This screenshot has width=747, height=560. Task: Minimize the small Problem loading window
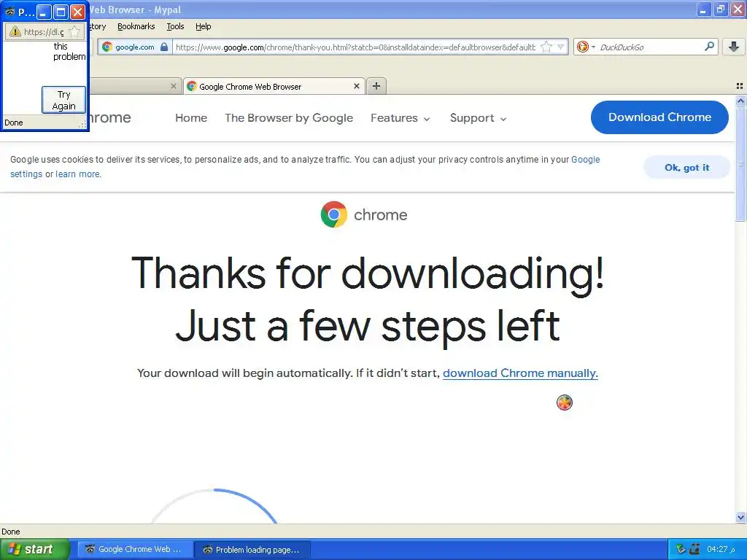click(x=44, y=12)
